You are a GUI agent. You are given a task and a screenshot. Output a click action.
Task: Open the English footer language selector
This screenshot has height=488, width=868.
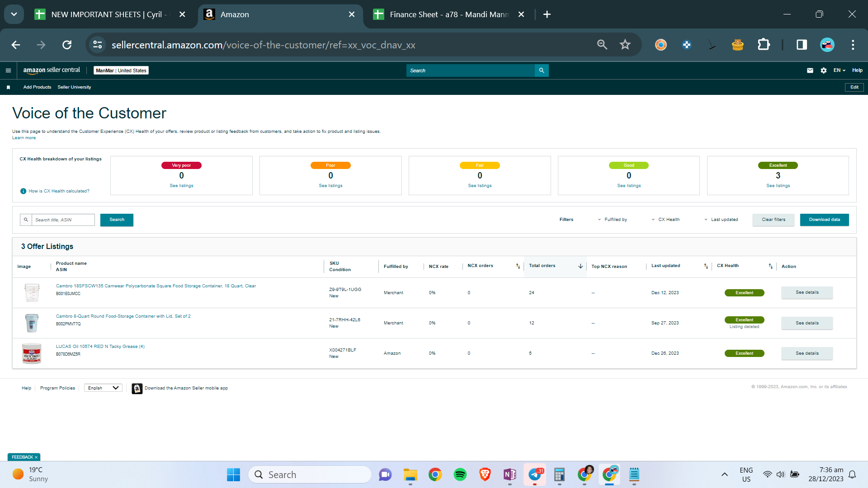(103, 388)
